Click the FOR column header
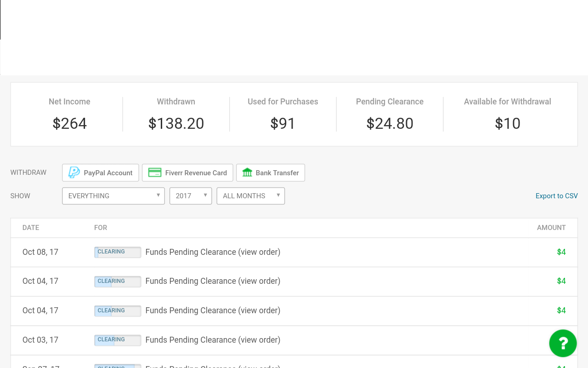The image size is (588, 368). [101, 228]
